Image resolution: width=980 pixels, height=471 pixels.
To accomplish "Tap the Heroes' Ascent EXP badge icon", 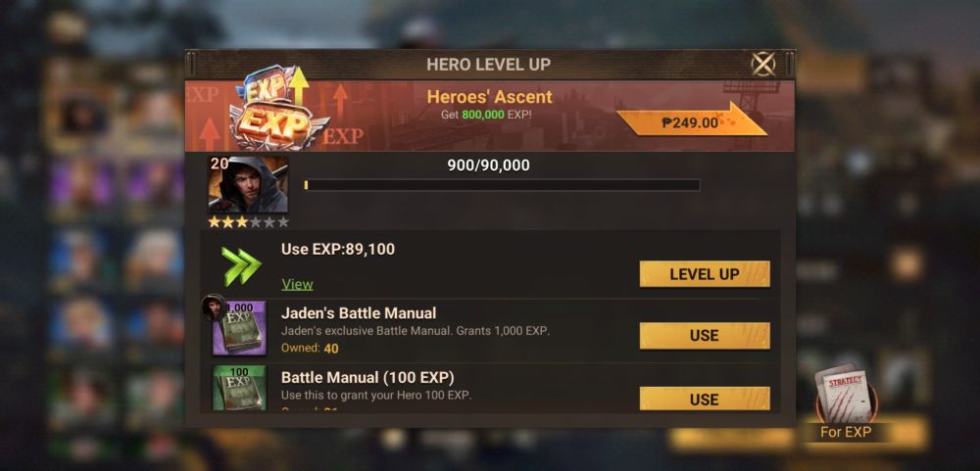I will tap(277, 108).
